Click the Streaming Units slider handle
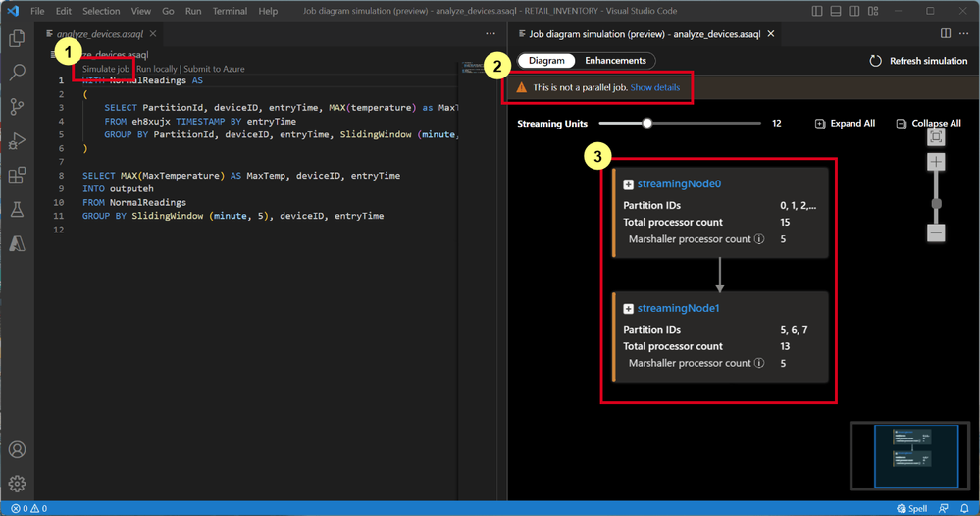Screen dimensions: 980x516 point(647,123)
